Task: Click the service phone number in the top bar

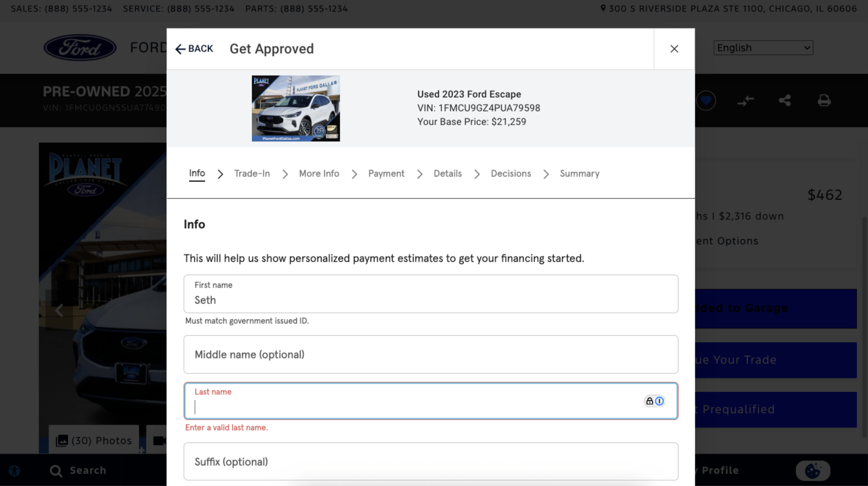Action: pyautogui.click(x=201, y=9)
